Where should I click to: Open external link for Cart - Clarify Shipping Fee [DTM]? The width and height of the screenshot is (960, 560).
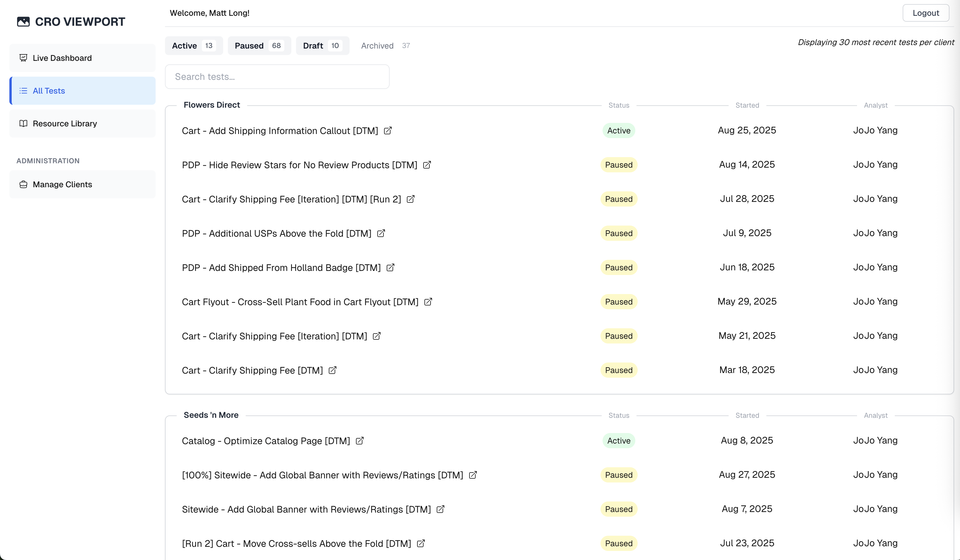(x=332, y=370)
